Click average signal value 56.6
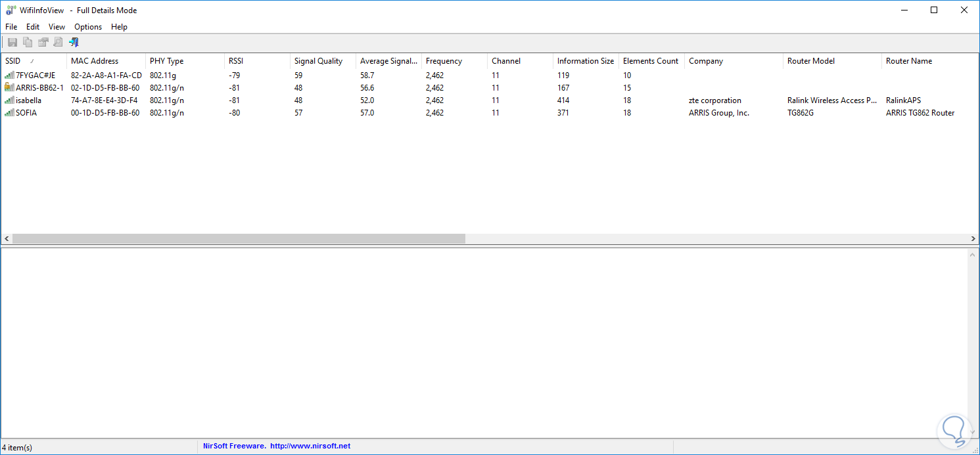Viewport: 980px width, 455px height. (x=367, y=88)
